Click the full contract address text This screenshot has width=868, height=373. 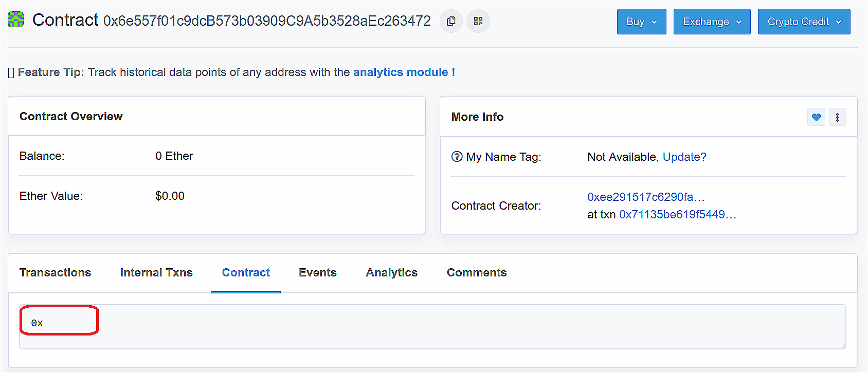tap(267, 21)
